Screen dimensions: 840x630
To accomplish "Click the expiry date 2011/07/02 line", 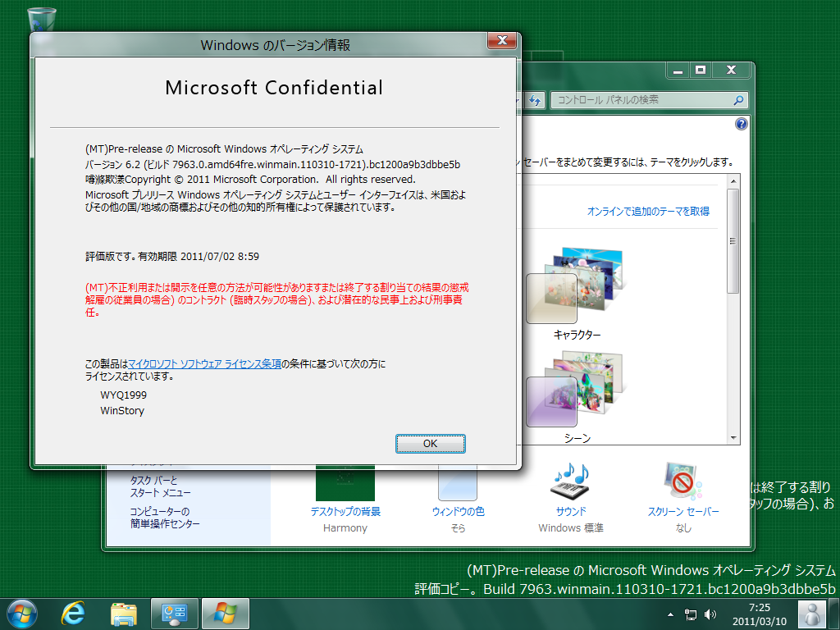I will tap(172, 257).
